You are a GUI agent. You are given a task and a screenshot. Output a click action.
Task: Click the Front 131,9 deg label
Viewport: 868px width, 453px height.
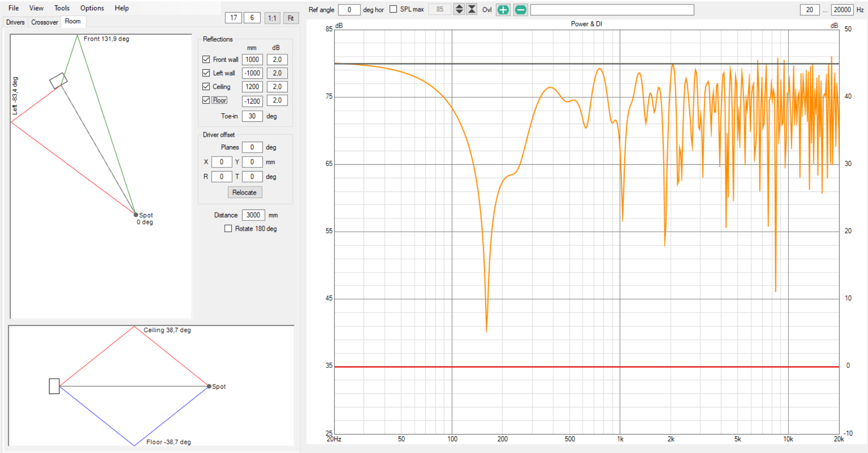click(106, 39)
